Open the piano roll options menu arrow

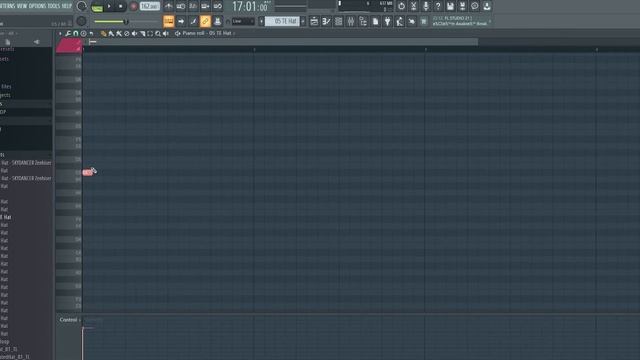click(x=60, y=33)
